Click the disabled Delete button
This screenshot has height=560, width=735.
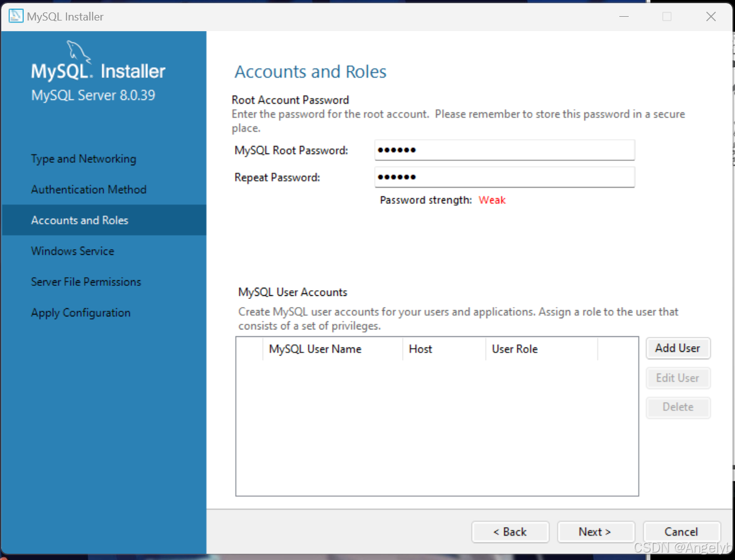pos(678,407)
